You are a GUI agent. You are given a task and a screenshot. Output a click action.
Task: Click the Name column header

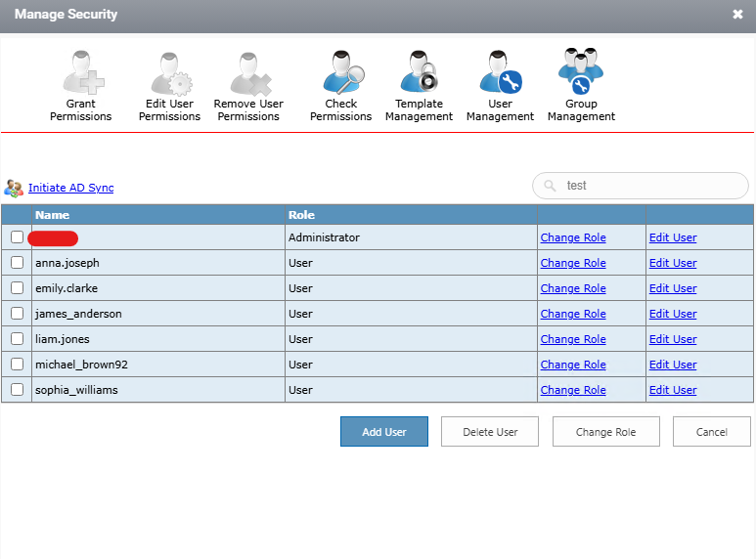[158, 215]
